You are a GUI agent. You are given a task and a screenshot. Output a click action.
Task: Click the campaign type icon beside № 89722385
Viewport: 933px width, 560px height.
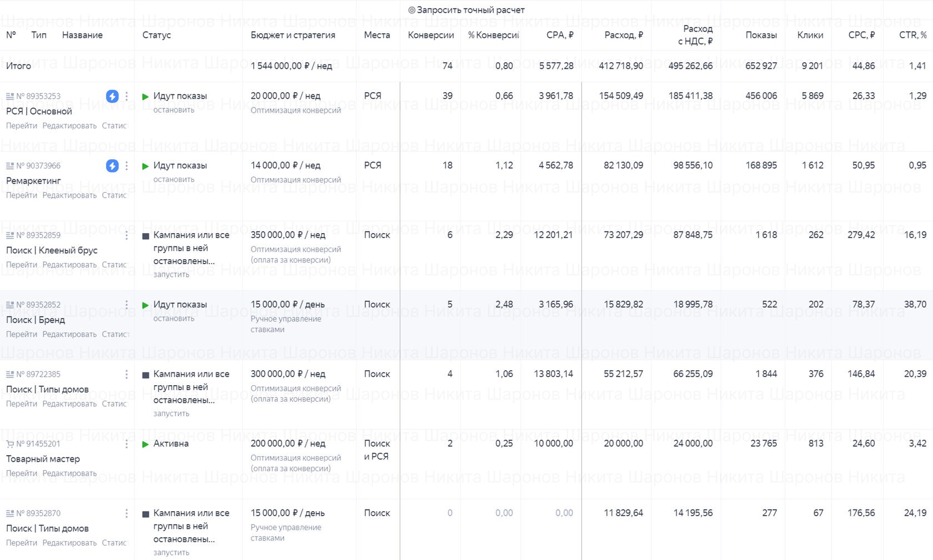10,375
